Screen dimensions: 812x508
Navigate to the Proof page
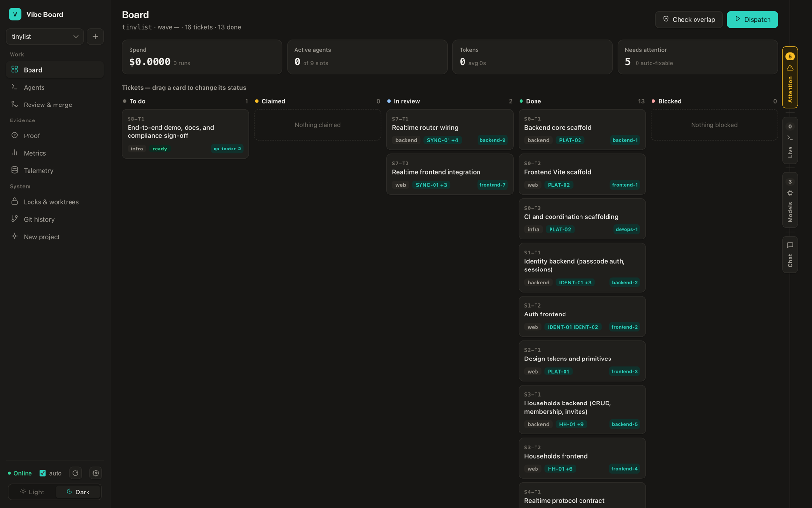pos(55,136)
